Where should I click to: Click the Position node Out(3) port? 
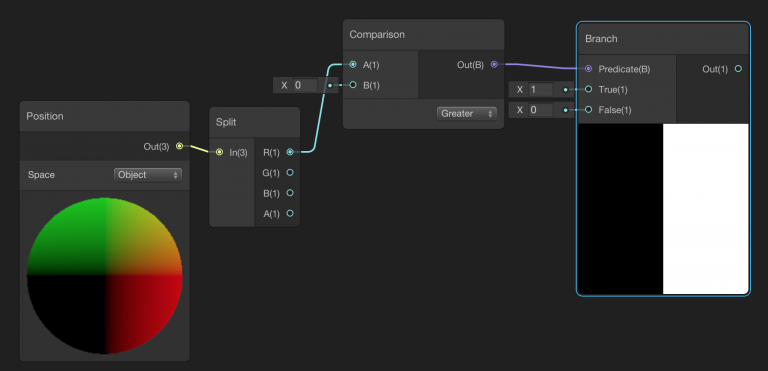click(179, 146)
